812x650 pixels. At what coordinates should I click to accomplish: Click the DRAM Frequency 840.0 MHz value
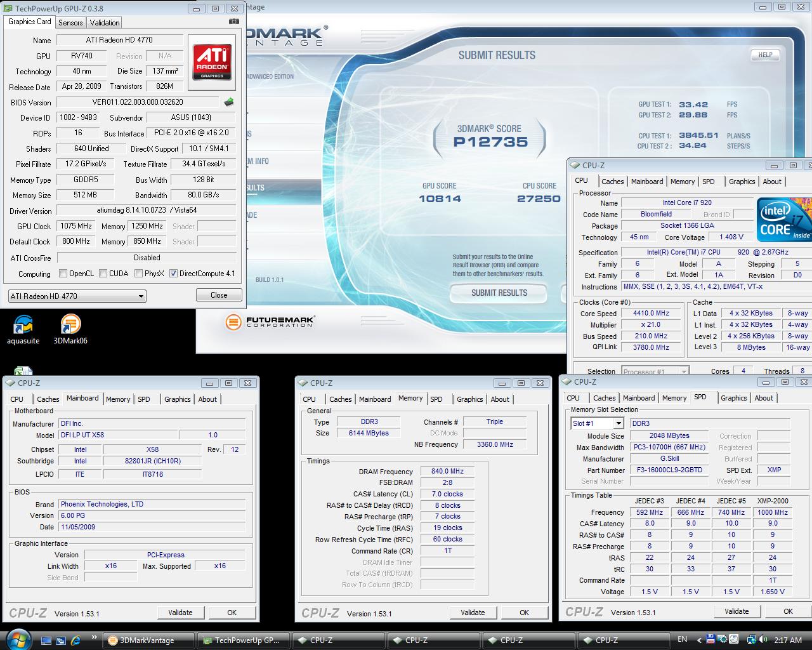coord(447,471)
